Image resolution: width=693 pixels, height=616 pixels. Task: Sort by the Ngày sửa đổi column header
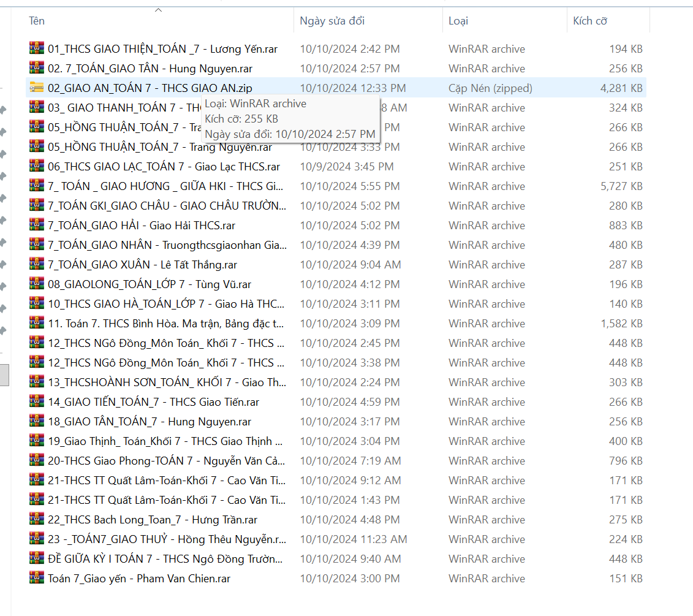click(332, 21)
